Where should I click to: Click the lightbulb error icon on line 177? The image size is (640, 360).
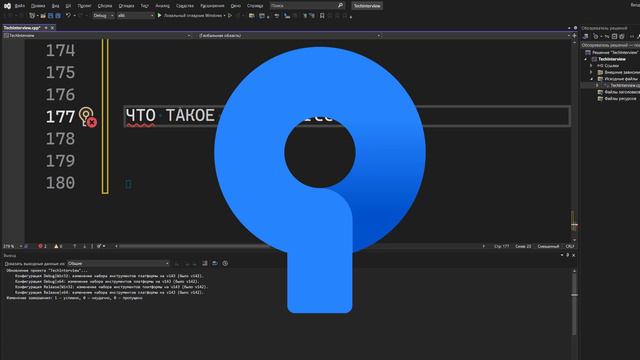pyautogui.click(x=86, y=116)
